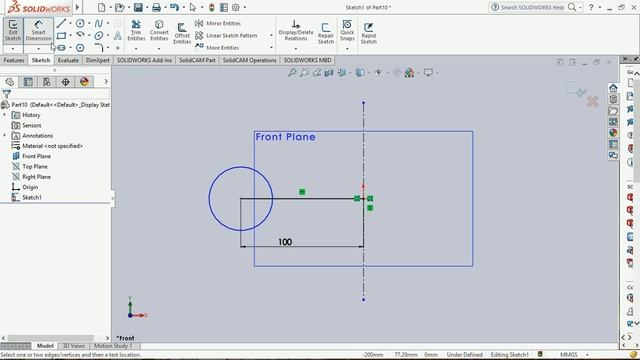
Task: Open the PropertyManager tab
Action: (x=28, y=82)
